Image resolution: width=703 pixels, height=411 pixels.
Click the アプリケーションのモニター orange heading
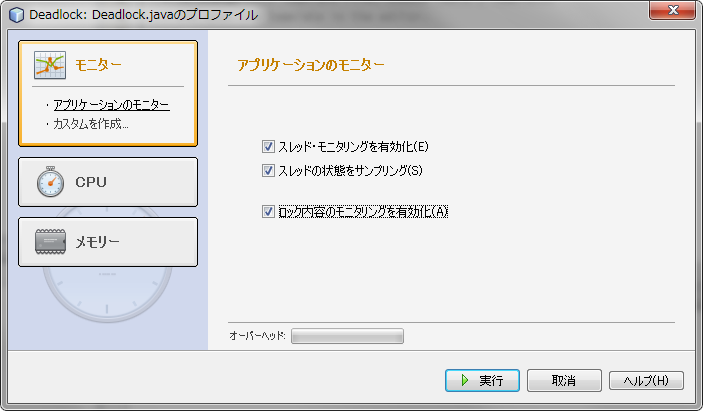(311, 65)
